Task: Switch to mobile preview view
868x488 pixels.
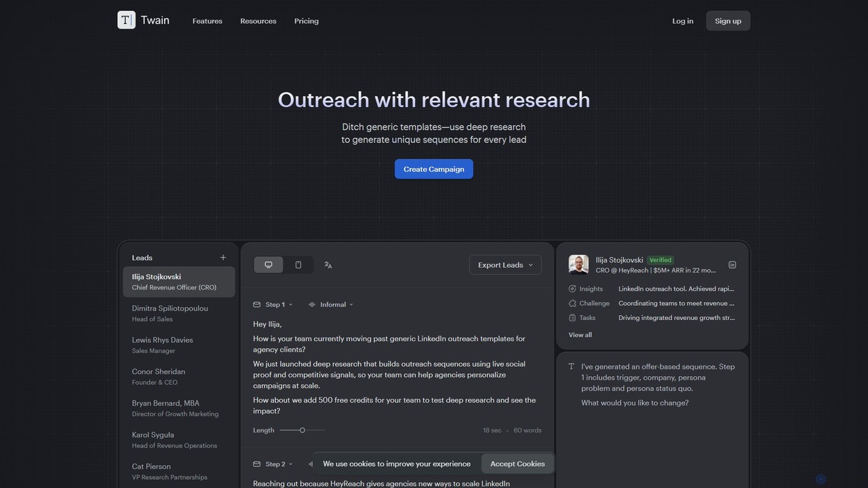Action: [x=298, y=265]
